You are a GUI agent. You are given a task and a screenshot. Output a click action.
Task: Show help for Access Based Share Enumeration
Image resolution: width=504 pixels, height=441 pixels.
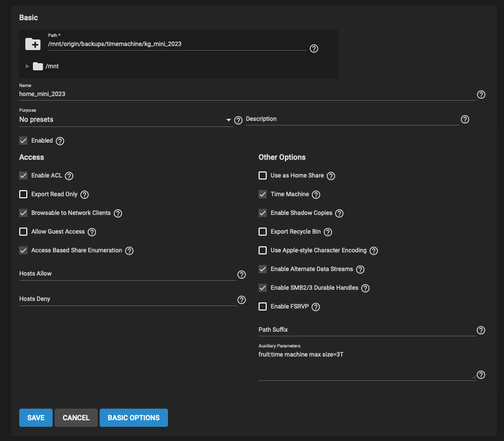pyautogui.click(x=129, y=250)
